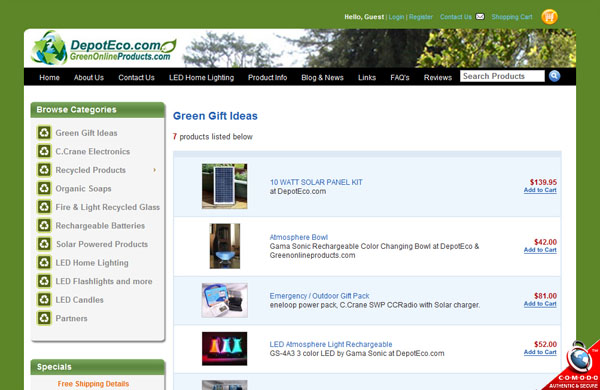Click the solar panel kit thumbnail

(225, 186)
